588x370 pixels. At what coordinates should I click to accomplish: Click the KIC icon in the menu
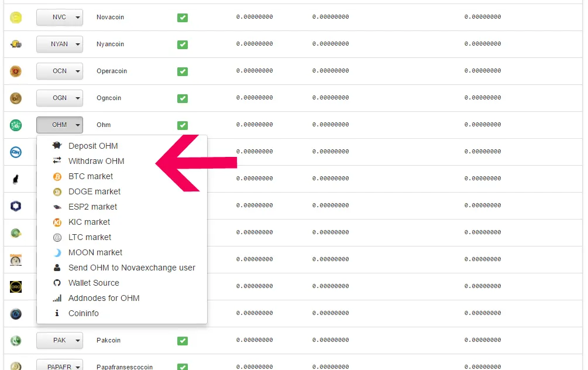point(57,222)
